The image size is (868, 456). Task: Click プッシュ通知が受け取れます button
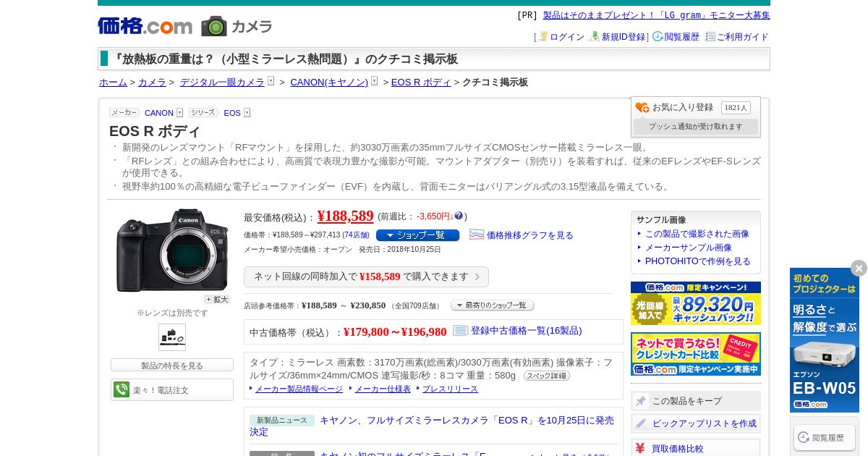pyautogui.click(x=696, y=127)
